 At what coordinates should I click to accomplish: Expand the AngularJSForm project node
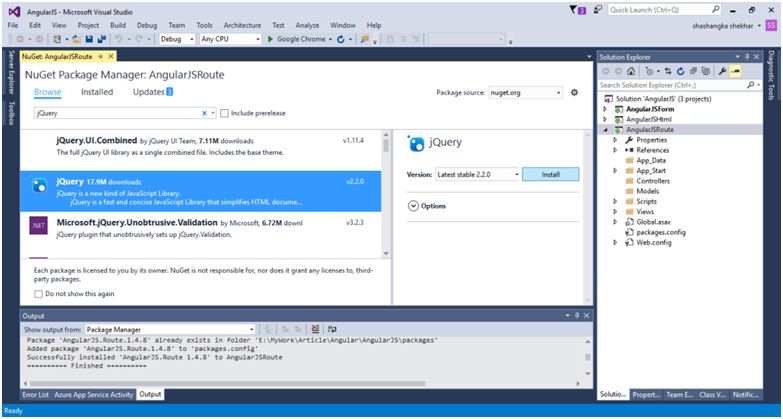click(606, 109)
